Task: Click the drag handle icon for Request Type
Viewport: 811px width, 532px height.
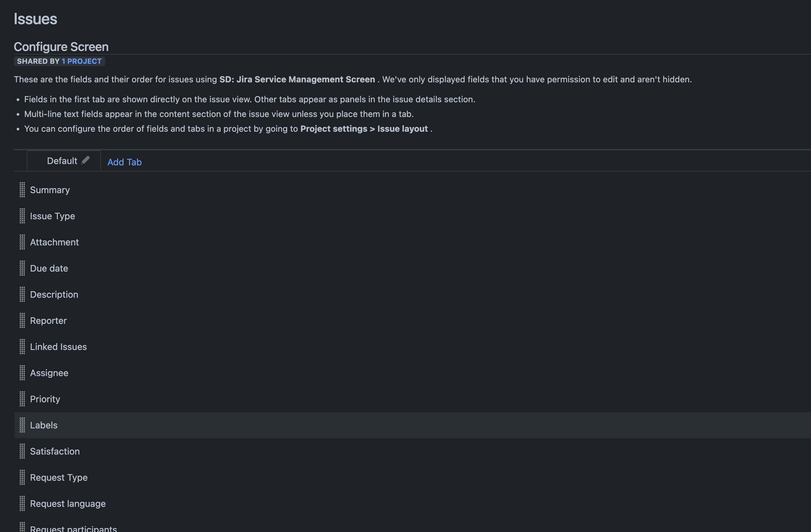Action: [x=22, y=477]
